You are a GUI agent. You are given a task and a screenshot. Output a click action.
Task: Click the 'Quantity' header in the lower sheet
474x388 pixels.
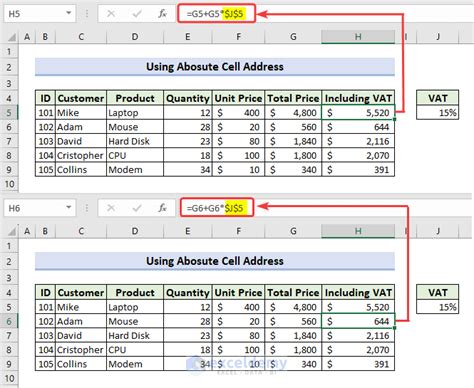[188, 292]
